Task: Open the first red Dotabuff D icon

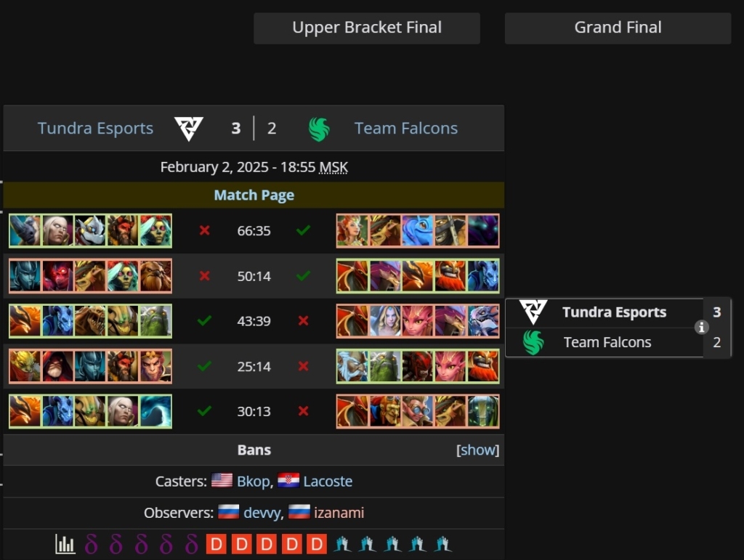Action: click(217, 544)
